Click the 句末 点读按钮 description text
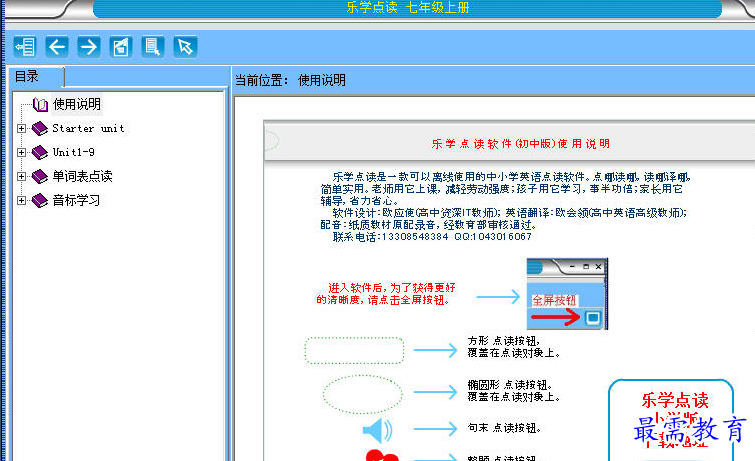Screen dimensions: 755x461 [504, 428]
